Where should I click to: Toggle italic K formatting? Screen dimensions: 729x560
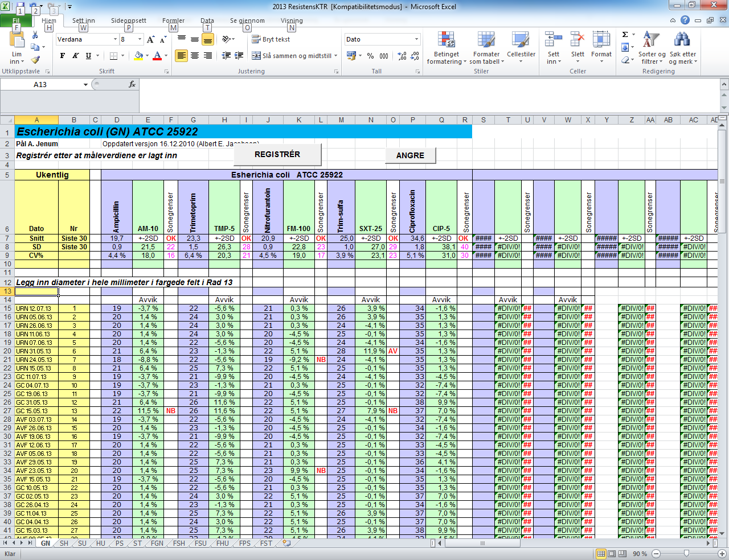click(75, 56)
